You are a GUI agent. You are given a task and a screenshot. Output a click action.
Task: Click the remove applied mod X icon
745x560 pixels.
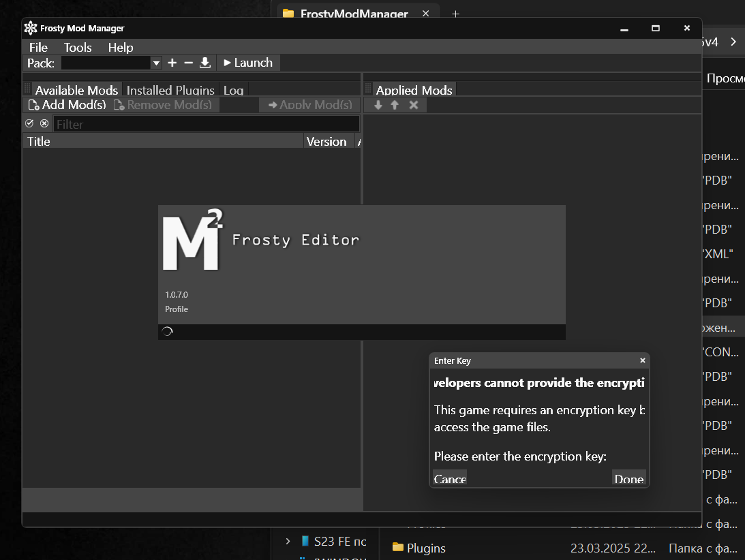(413, 105)
